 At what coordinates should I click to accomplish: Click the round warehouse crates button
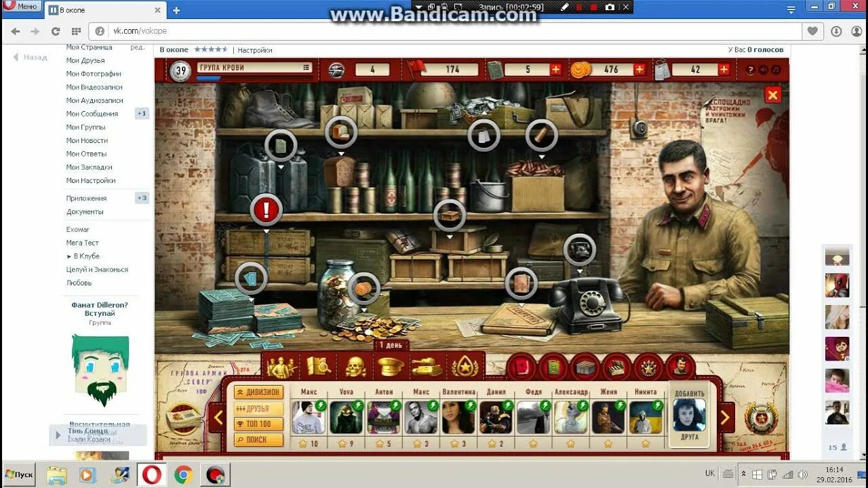pyautogui.click(x=585, y=367)
